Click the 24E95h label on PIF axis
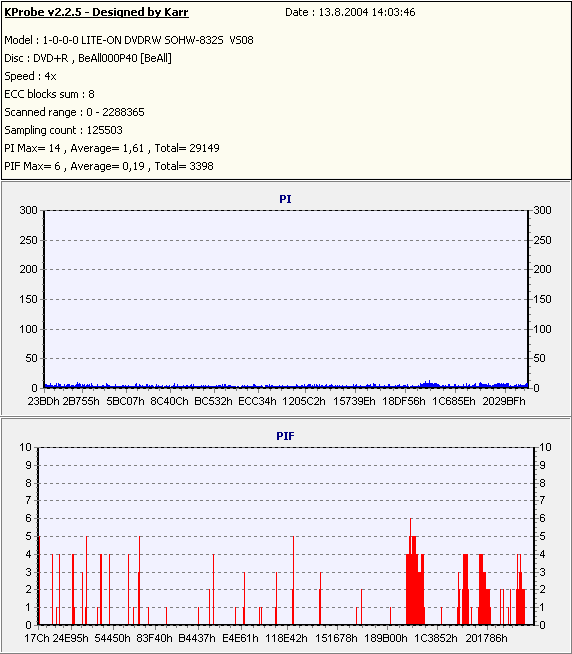Viewport: 572px width, 654px height. pos(71,638)
